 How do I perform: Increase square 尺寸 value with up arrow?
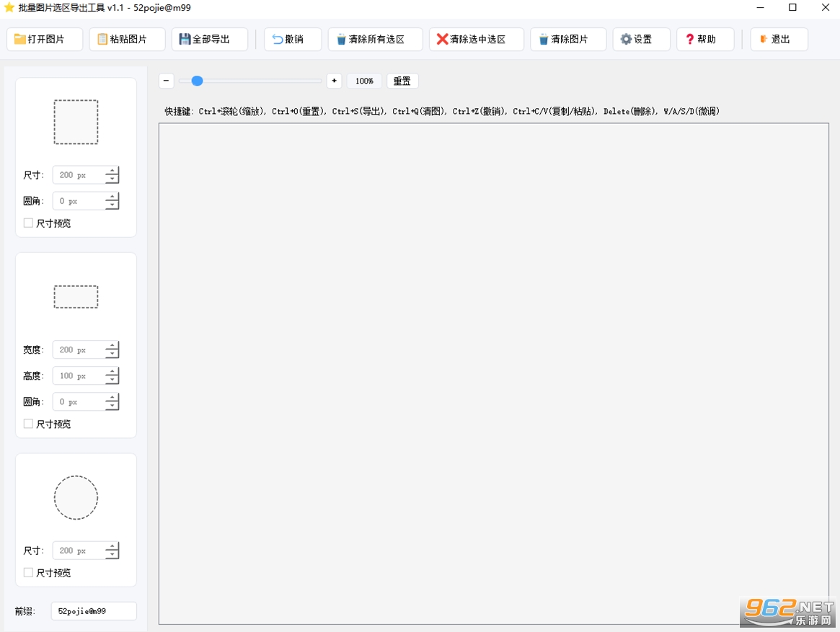[x=112, y=171]
